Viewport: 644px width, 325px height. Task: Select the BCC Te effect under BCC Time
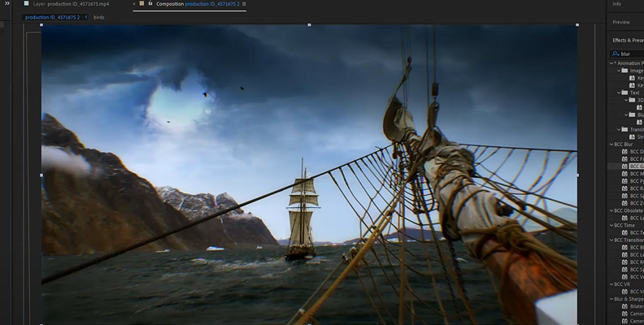[x=636, y=233]
